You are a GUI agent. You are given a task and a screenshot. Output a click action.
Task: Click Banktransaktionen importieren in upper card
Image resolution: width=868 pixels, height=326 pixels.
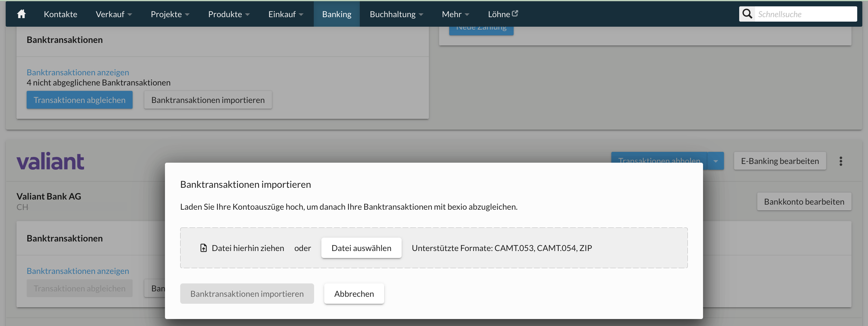tap(208, 100)
